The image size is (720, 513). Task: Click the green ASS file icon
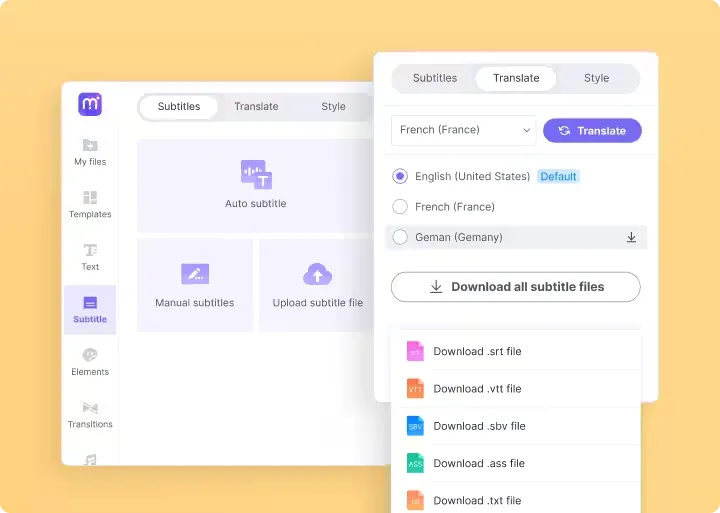(x=415, y=463)
